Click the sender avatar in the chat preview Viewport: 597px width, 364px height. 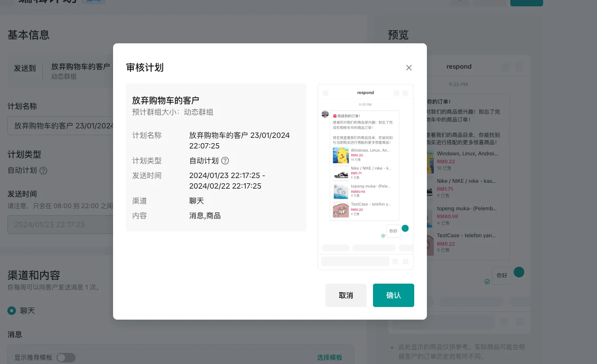[324, 113]
